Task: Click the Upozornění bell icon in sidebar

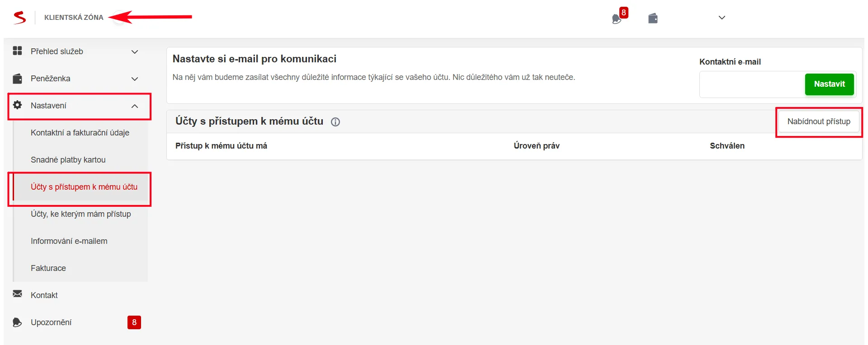Action: tap(17, 322)
